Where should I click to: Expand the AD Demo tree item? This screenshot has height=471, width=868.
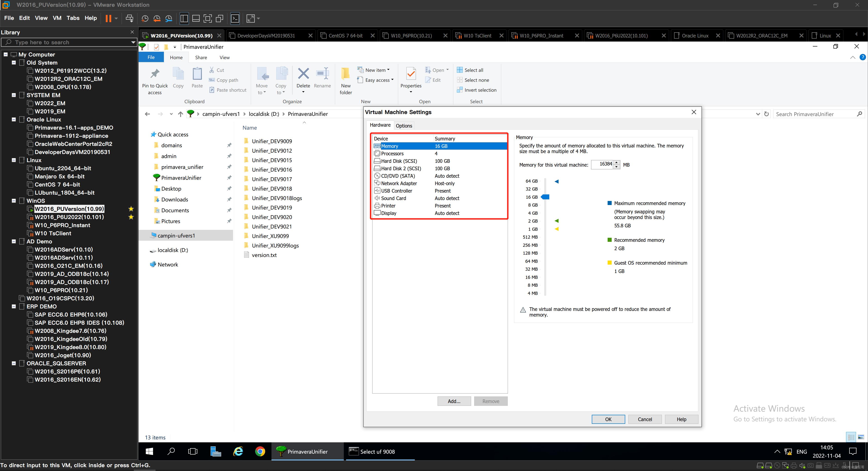pyautogui.click(x=13, y=241)
